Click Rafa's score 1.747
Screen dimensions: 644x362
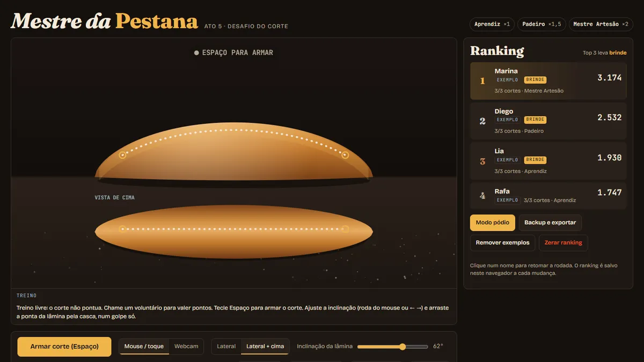coord(609,193)
